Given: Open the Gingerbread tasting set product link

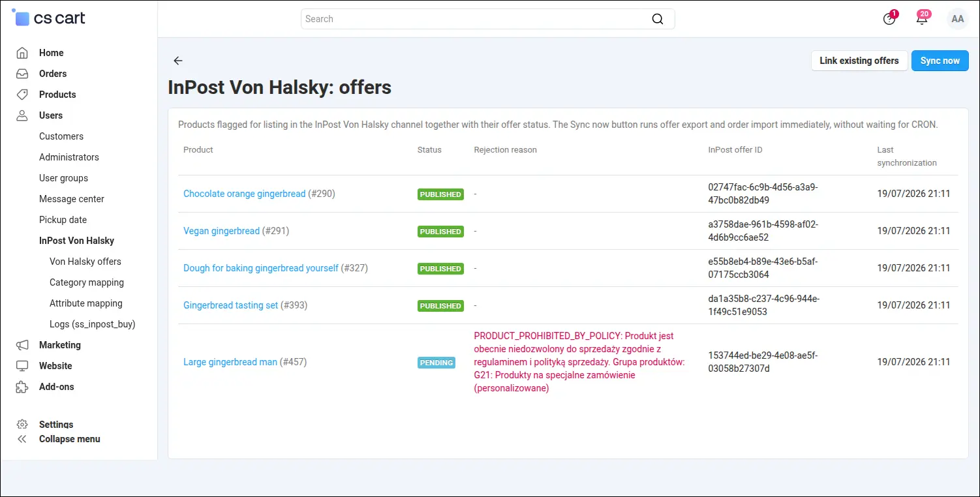Looking at the screenshot, I should click(x=230, y=305).
